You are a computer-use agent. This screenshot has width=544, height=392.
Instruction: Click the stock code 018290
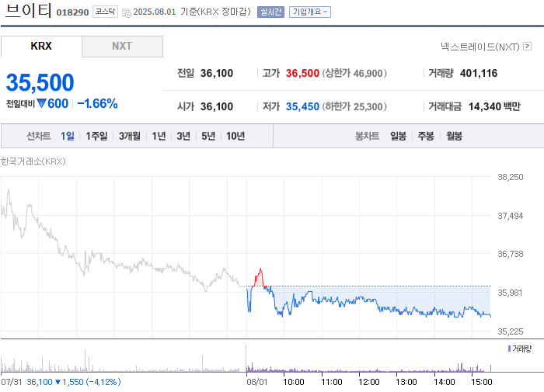pos(72,12)
